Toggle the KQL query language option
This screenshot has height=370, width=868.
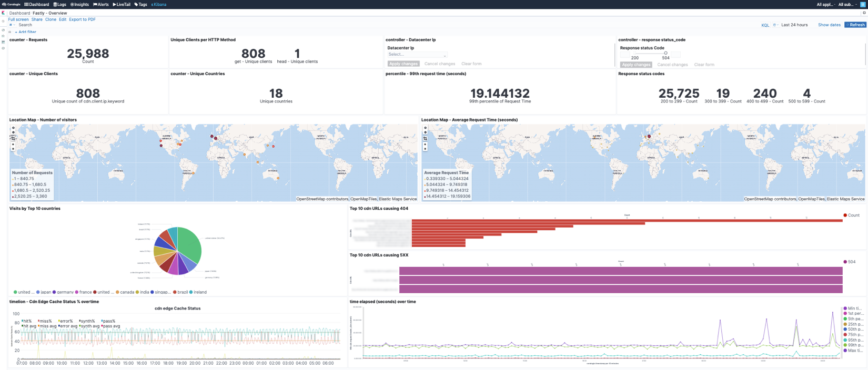click(x=765, y=25)
